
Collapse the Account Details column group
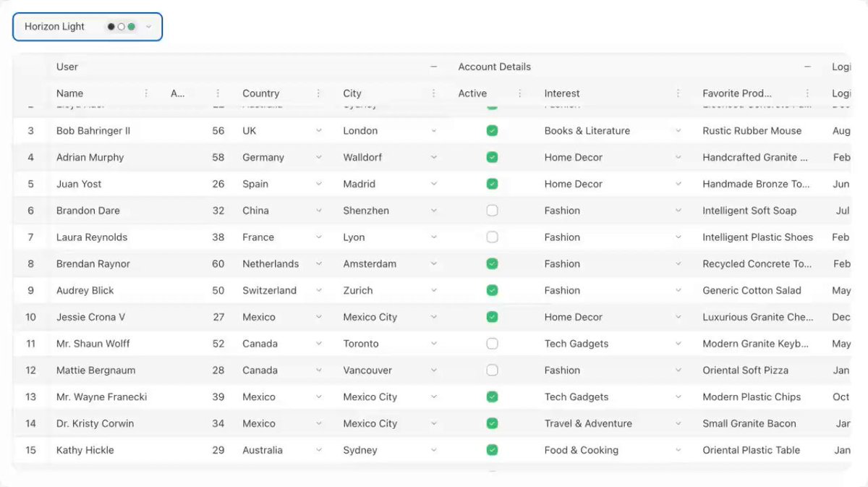click(x=807, y=67)
